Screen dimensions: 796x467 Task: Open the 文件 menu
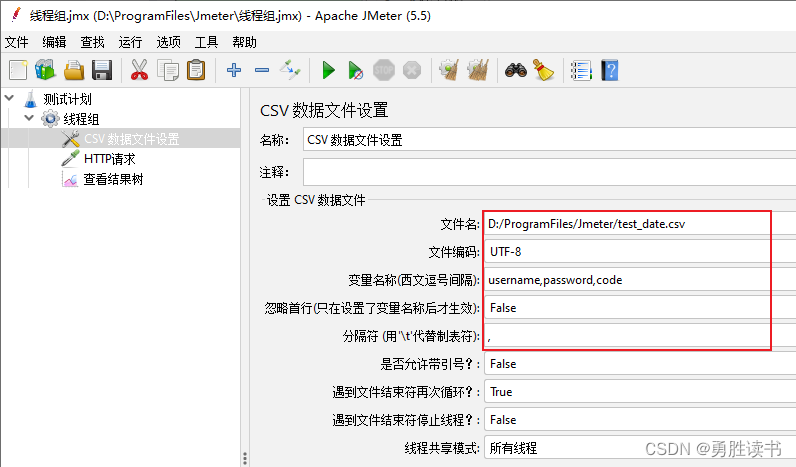(17, 42)
